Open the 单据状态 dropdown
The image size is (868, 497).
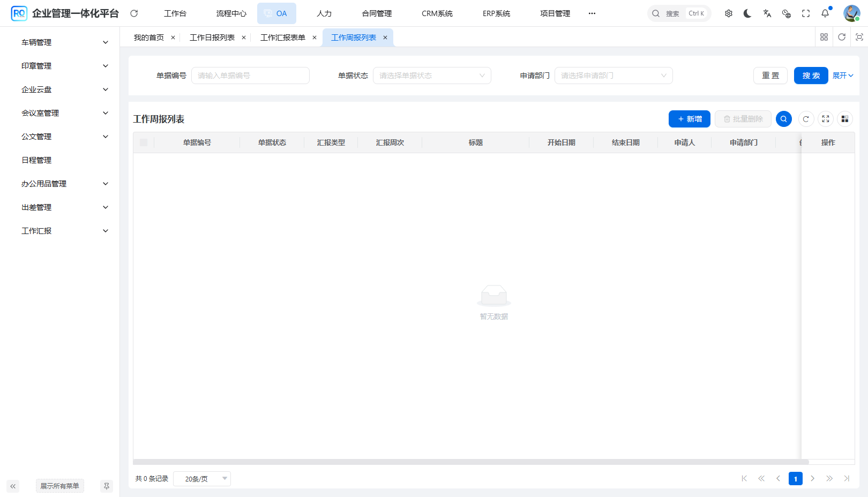pos(431,76)
